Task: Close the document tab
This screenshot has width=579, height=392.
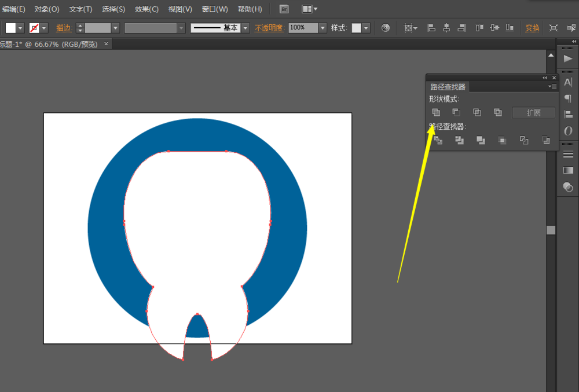Action: point(107,44)
